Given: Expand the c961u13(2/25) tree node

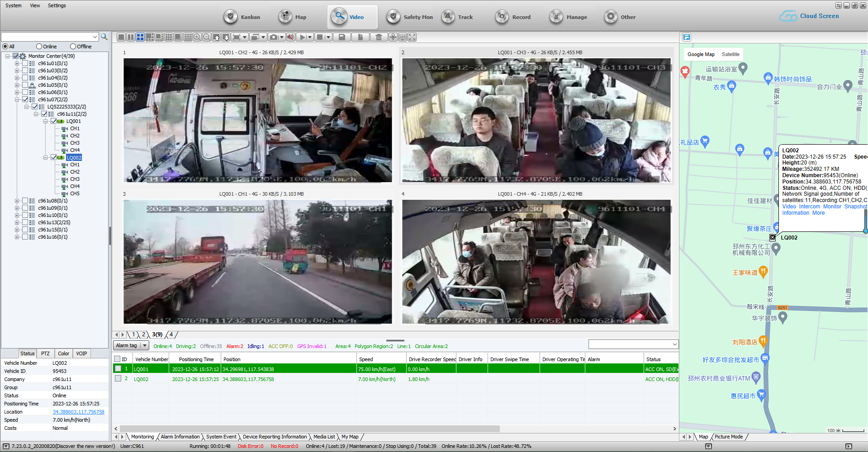Looking at the screenshot, I should (17, 222).
